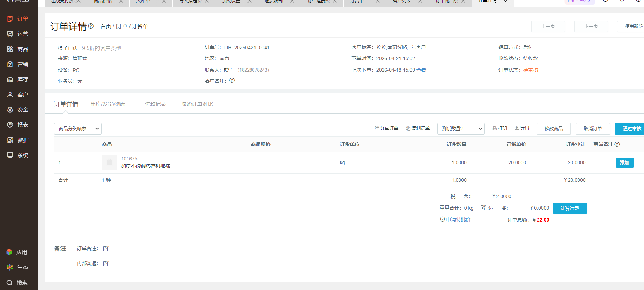Open 生态 in the sidebar

pos(17,267)
